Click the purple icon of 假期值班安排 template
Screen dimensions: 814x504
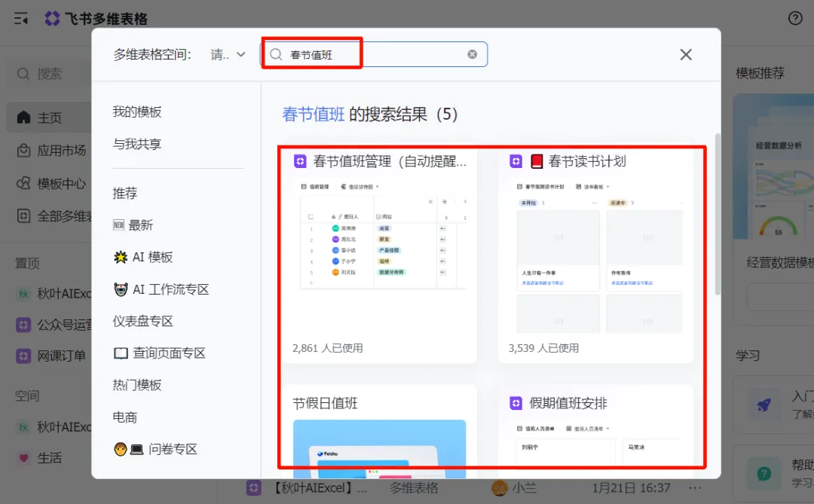pos(516,403)
